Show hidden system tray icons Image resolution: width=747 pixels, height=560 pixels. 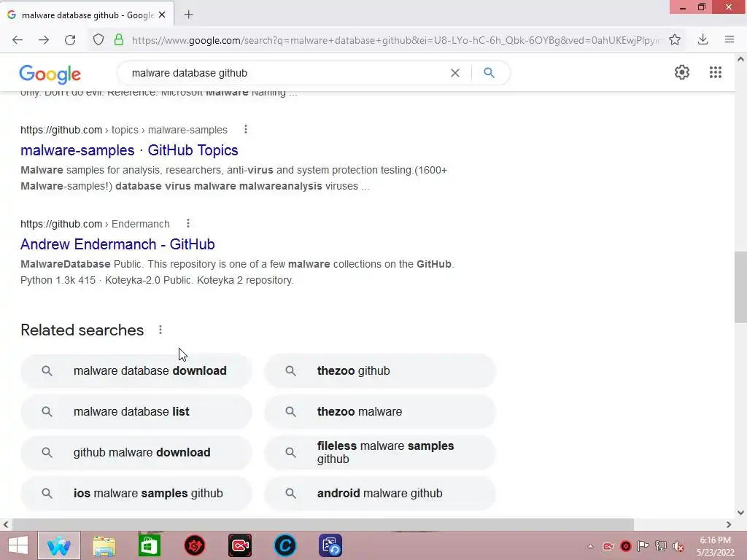(x=590, y=546)
